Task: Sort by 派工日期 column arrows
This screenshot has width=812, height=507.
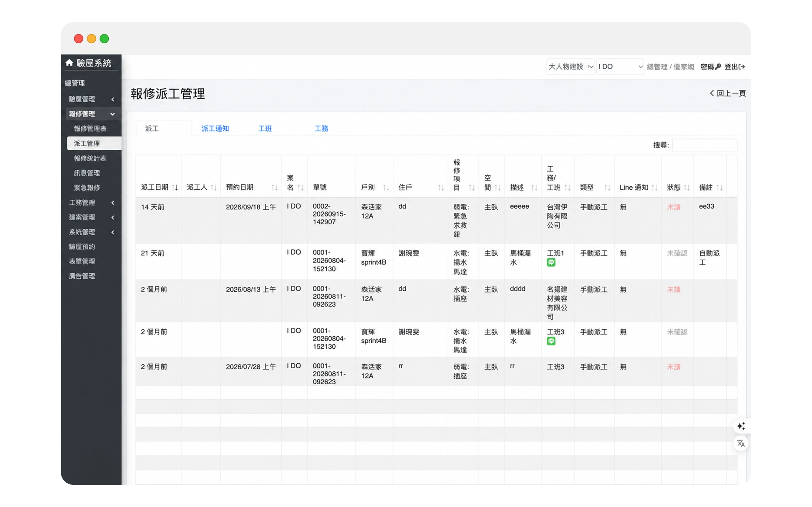Action: click(175, 188)
